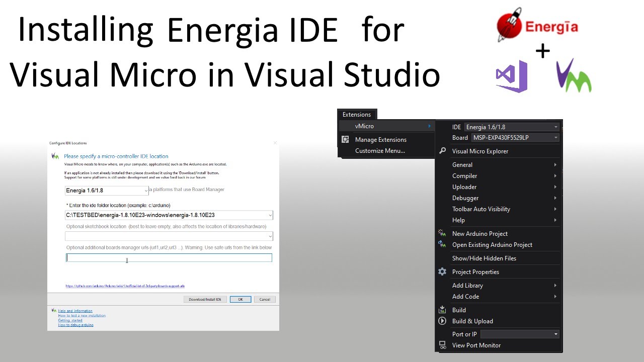
Task: Open the Extensions menu
Action: click(357, 114)
